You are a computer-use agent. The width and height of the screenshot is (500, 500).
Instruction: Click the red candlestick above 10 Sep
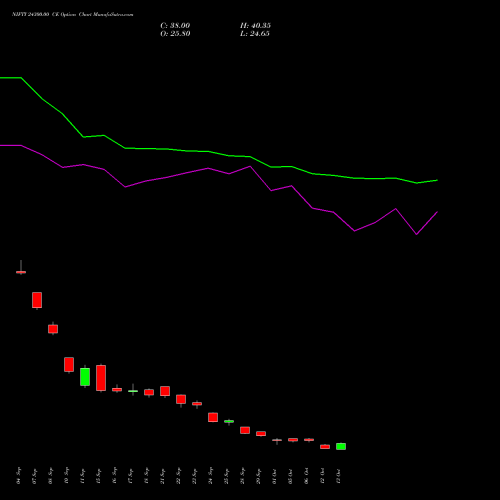pyautogui.click(x=69, y=364)
